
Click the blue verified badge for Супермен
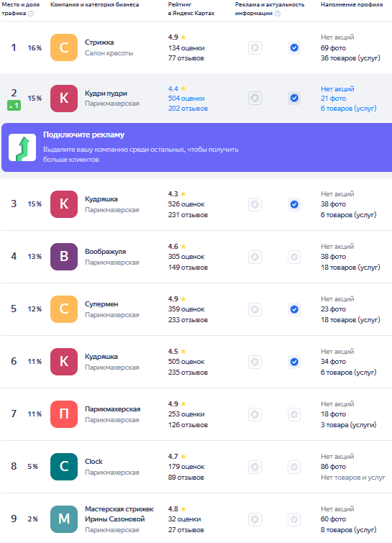[x=294, y=309]
